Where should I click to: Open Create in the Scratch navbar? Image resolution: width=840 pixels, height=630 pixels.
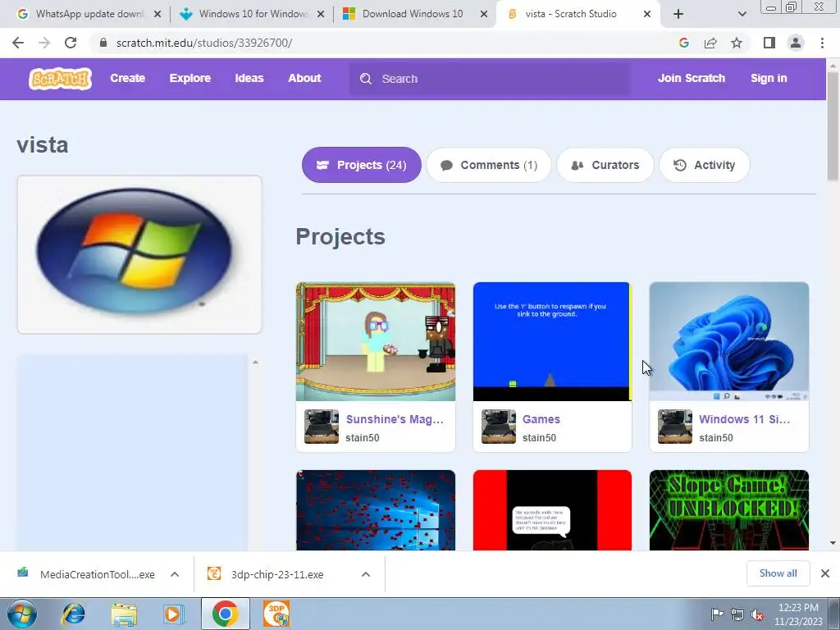[x=127, y=78]
